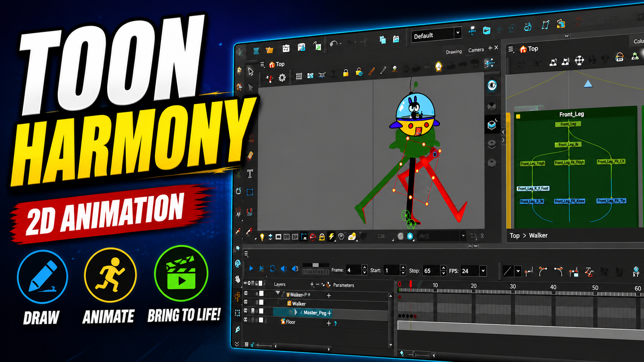Toggle the white box on Master_Peg row
The width and height of the screenshot is (644, 362).
(x=261, y=311)
